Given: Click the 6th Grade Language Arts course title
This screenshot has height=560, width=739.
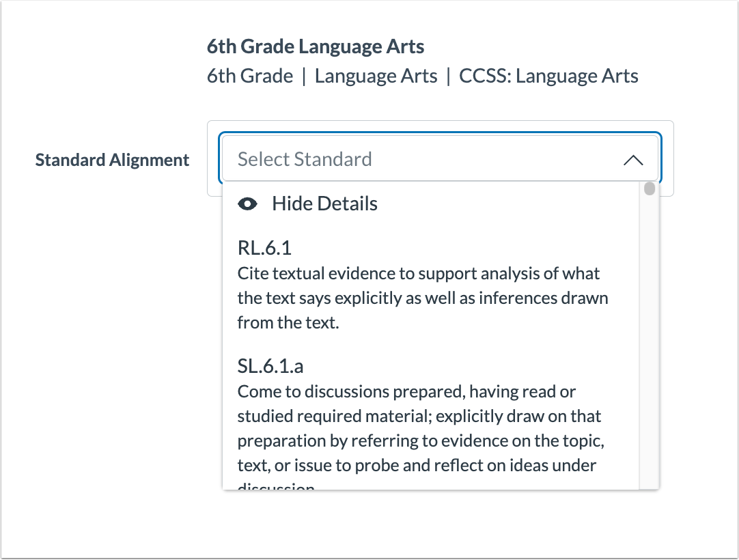Looking at the screenshot, I should [316, 46].
